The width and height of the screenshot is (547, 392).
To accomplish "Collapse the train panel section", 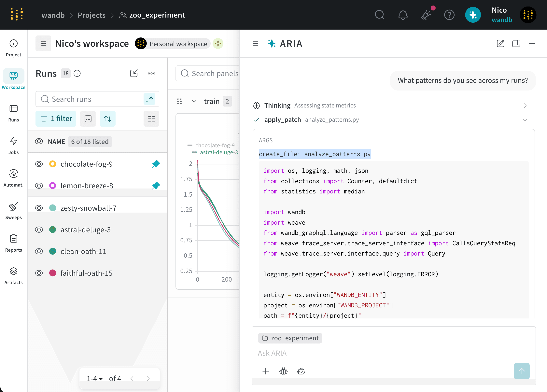I will pos(194,101).
